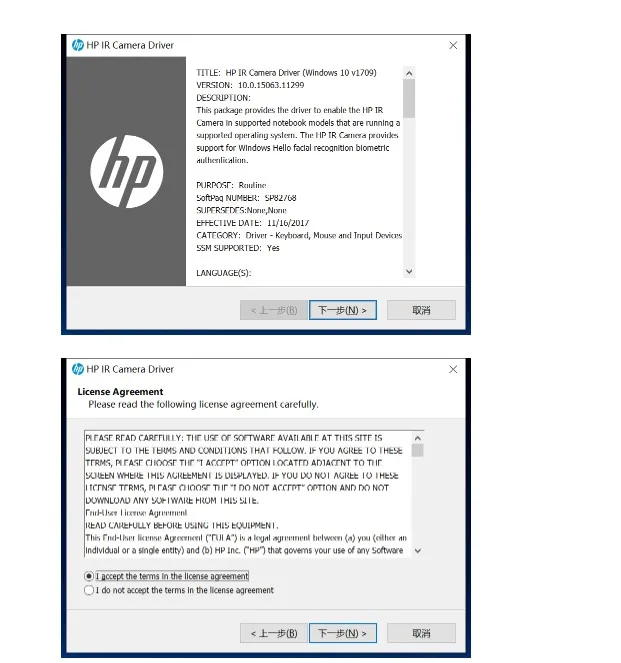
Task: Click the down arrow of the description scrollbar
Action: [x=409, y=271]
